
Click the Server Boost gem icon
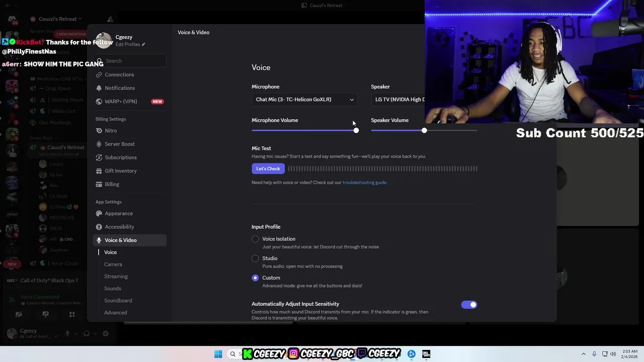point(99,144)
